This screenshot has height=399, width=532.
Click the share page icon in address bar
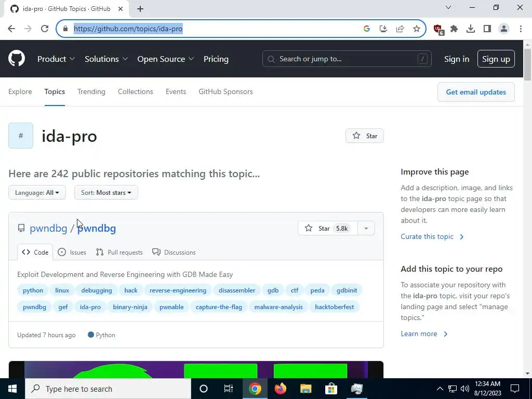(400, 29)
